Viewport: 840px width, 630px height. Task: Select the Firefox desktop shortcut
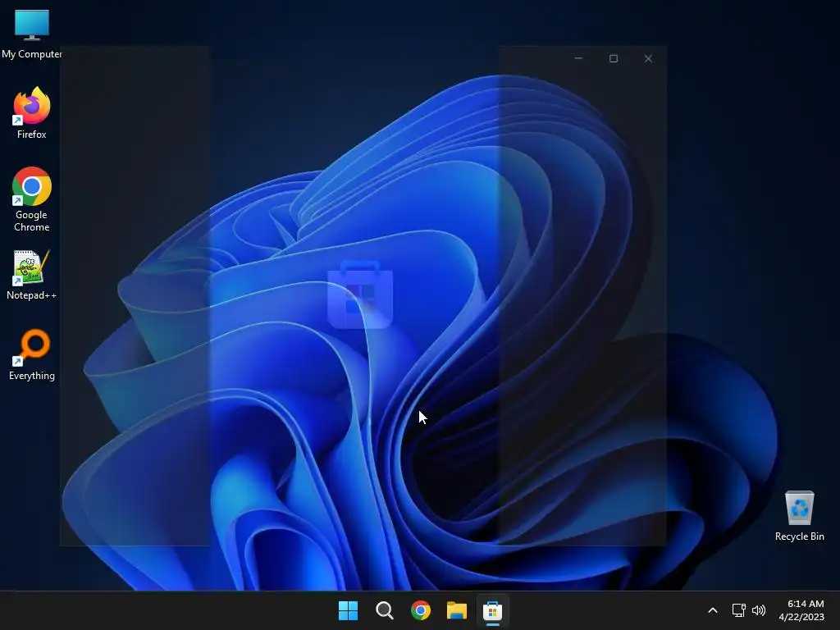coord(32,113)
